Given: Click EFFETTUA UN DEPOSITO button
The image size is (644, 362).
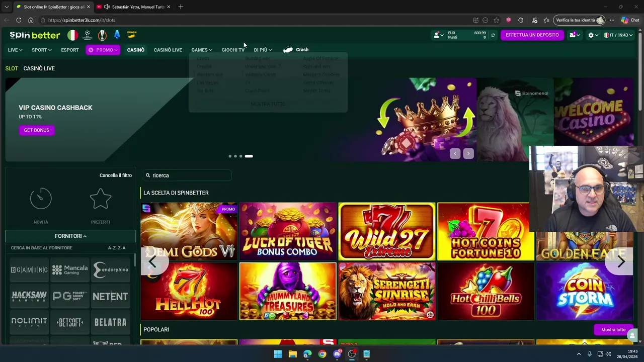Looking at the screenshot, I should (532, 35).
